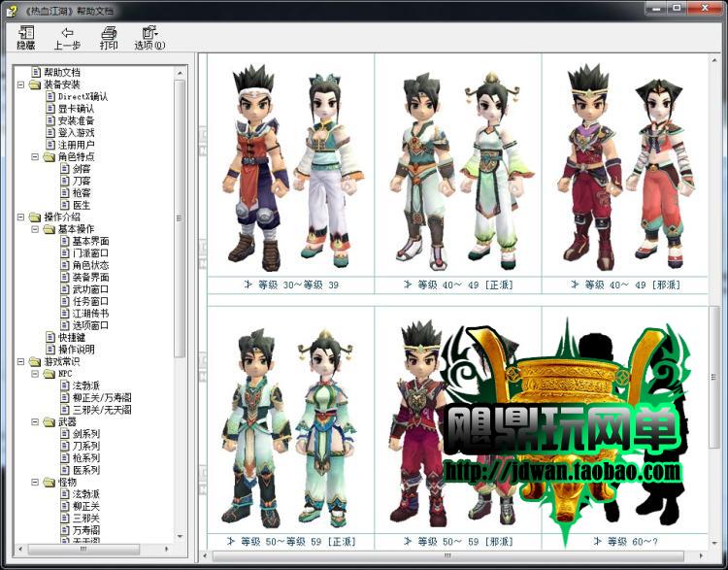Screen dimensions: 728x570
Task: Click the 等级 30~等级 39 costume image
Action: pyautogui.click(x=291, y=166)
